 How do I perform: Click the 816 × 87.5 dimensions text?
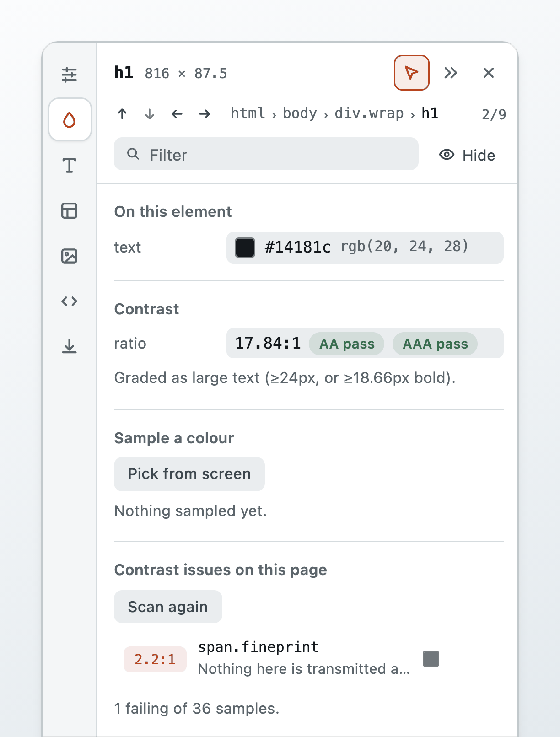[186, 73]
